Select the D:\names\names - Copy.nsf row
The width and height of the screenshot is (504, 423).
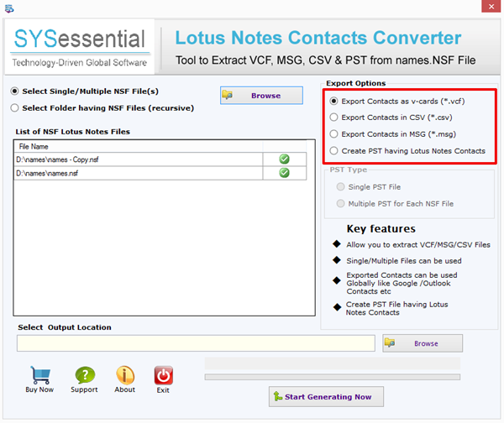click(x=160, y=159)
